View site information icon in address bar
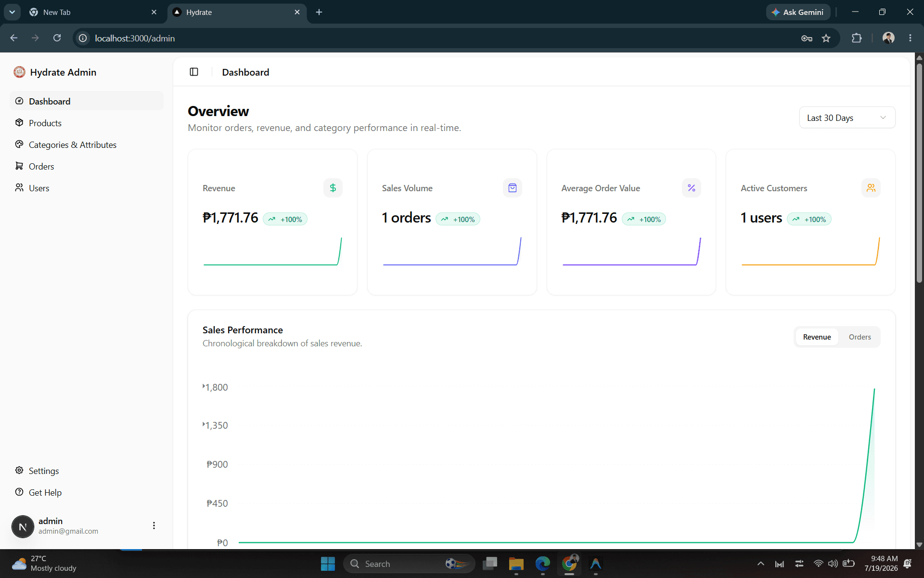This screenshot has width=924, height=578. coord(83,38)
